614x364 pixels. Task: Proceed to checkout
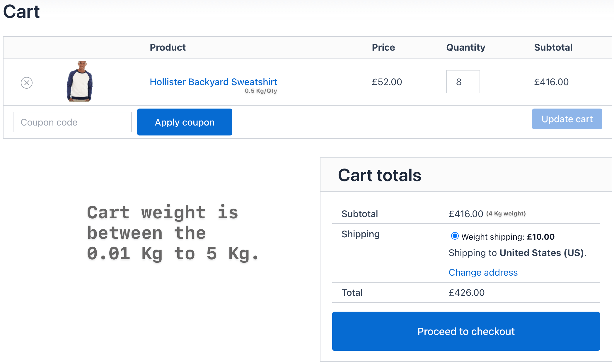tap(466, 331)
